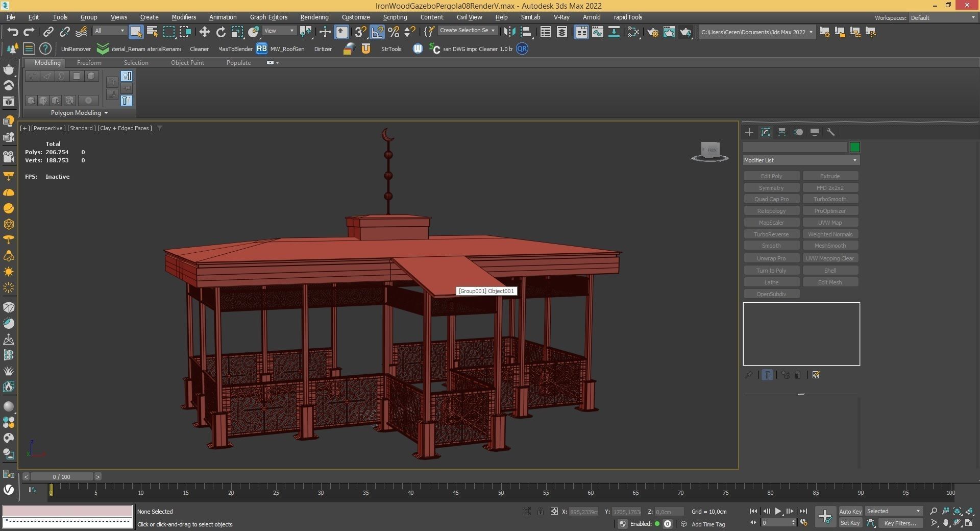This screenshot has width=980, height=531.
Task: Expand the Polygon Modeling panel arrow
Action: point(106,113)
